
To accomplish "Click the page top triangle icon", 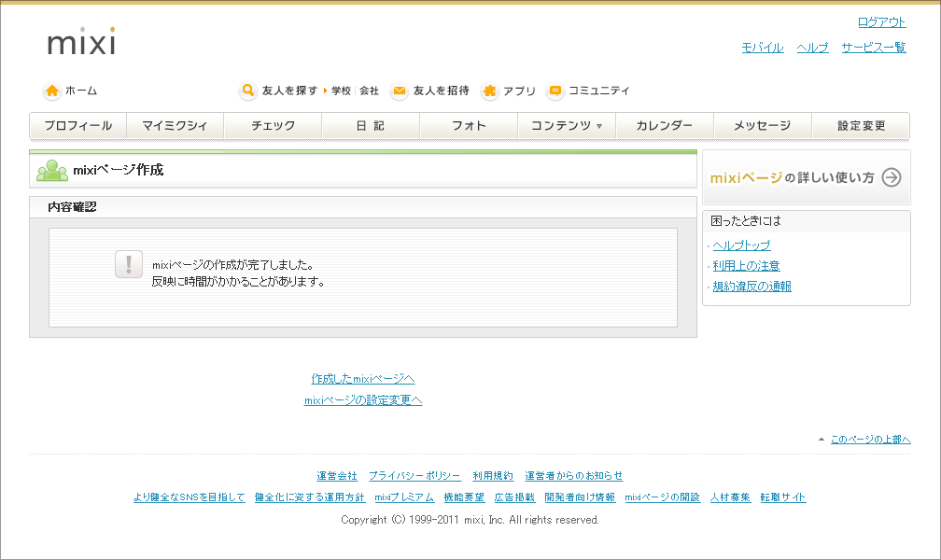I will point(822,440).
